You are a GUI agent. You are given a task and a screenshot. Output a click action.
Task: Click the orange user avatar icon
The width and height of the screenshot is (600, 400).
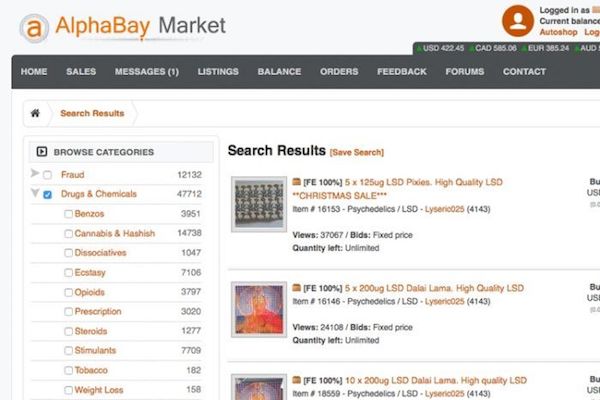pos(517,20)
